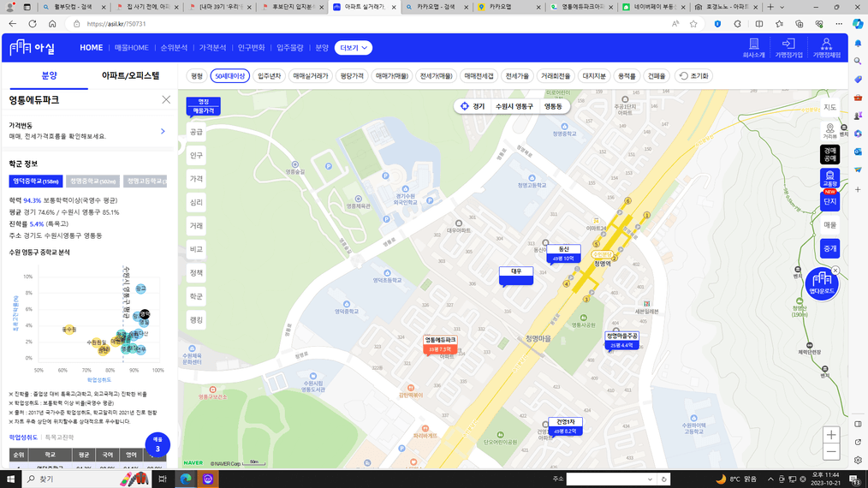The width and height of the screenshot is (868, 488).
Task: Open the 교통망 transit network button
Action: click(x=829, y=179)
